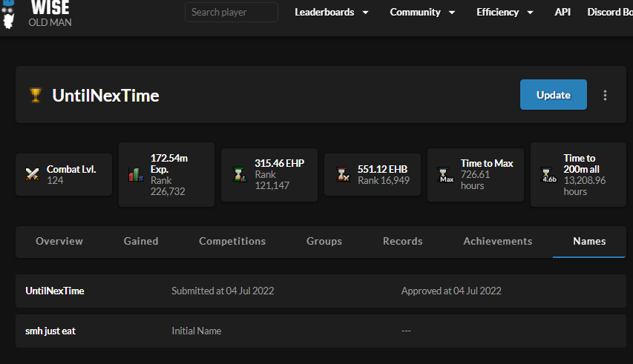Click the 172.54m Exp. value
The image size is (633, 364).
point(168,164)
